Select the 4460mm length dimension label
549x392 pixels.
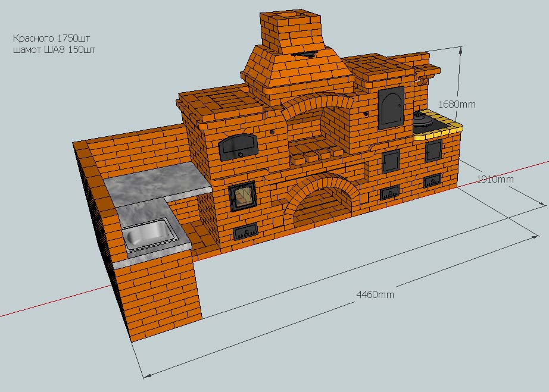click(375, 294)
